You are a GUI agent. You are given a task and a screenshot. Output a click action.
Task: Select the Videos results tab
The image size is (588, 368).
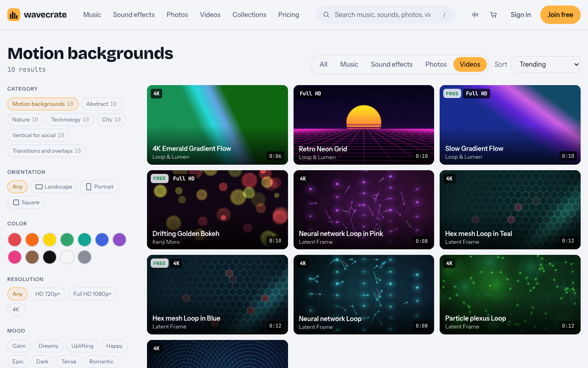click(470, 64)
